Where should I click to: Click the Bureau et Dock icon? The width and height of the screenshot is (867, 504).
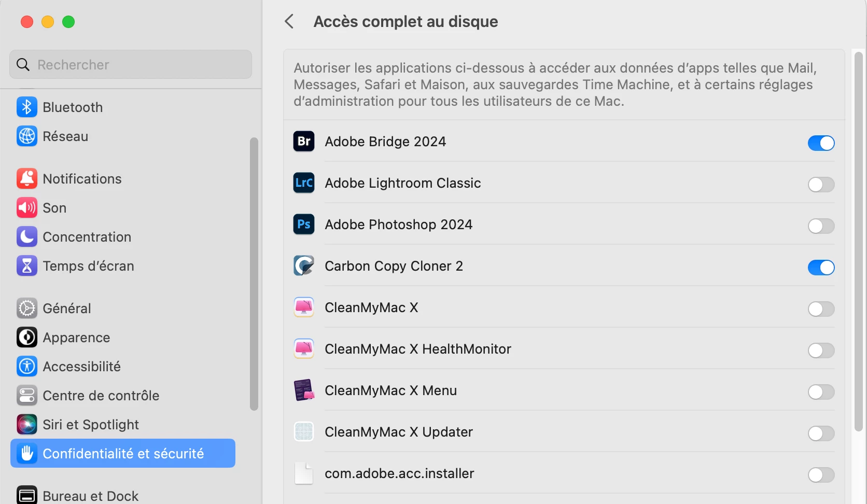pos(27,495)
